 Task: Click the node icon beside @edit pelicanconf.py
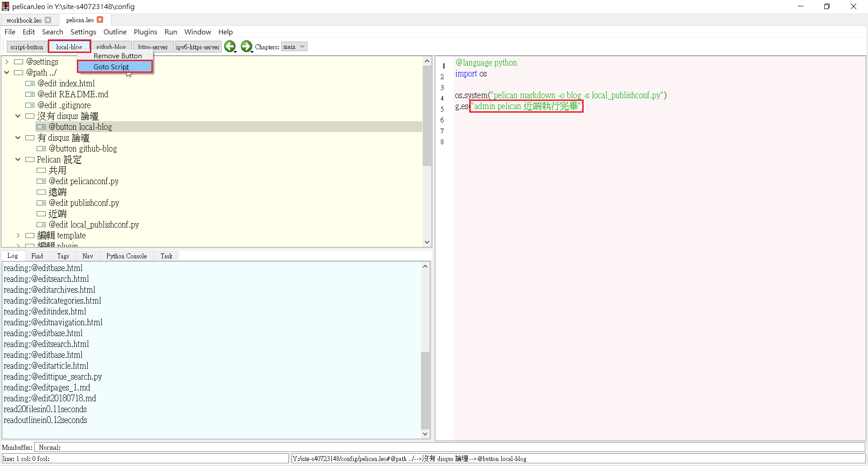[x=41, y=181]
